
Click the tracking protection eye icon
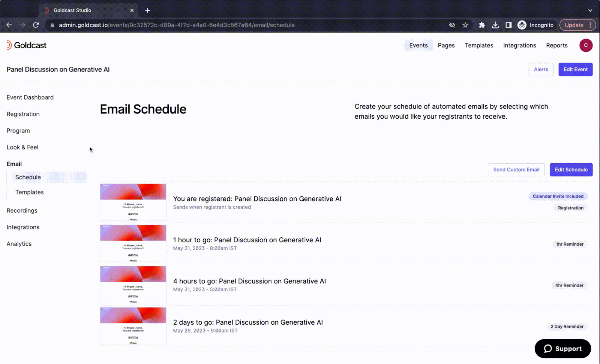click(452, 25)
